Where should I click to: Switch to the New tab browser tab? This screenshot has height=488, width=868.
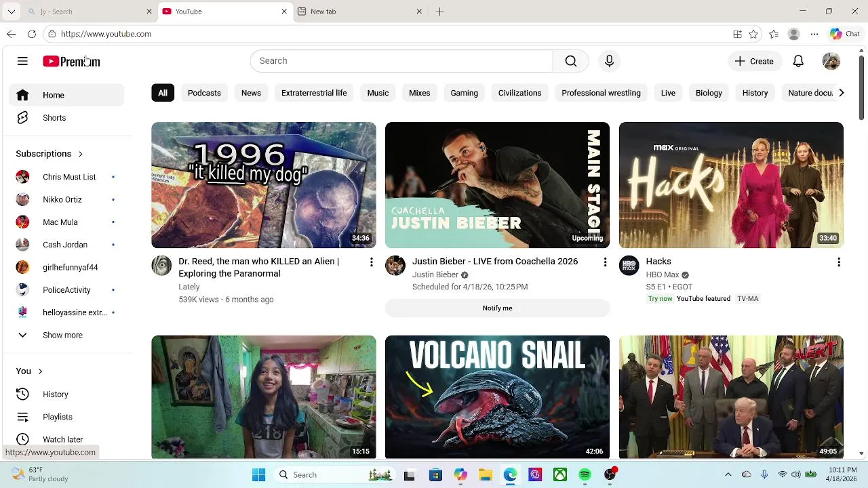[x=359, y=12]
